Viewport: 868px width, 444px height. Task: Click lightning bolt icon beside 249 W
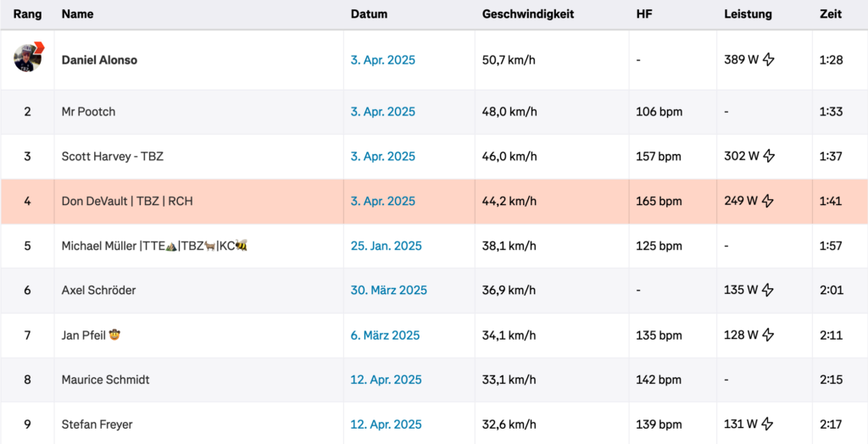pos(768,201)
